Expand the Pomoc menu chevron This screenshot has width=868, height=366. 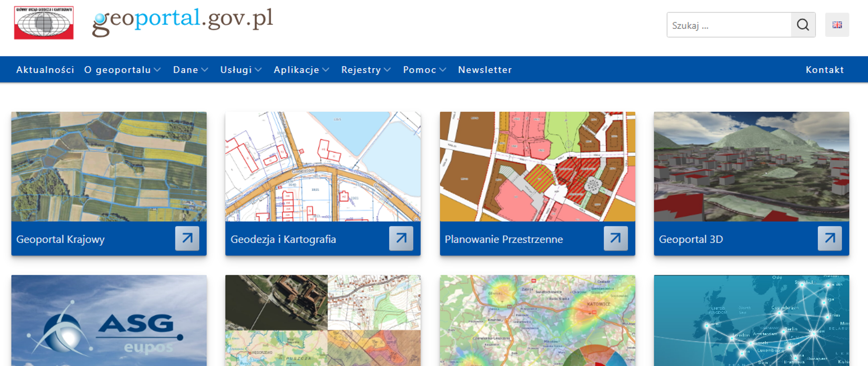click(443, 70)
